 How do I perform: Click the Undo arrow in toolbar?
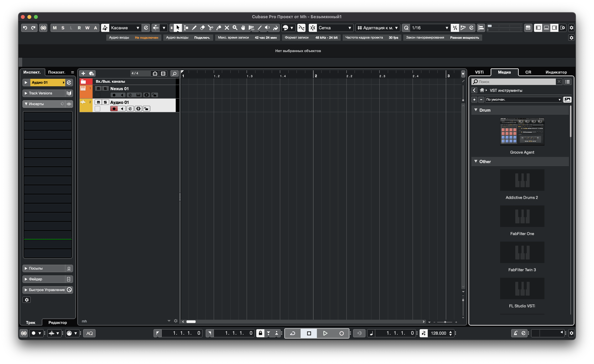25,28
